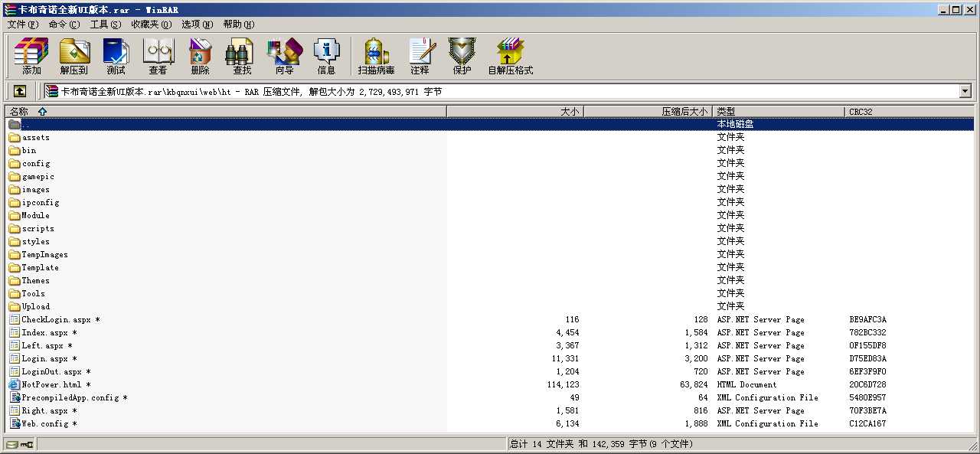Expand the address bar path dropdown
Image resolution: width=980 pixels, height=454 pixels.
pyautogui.click(x=965, y=91)
